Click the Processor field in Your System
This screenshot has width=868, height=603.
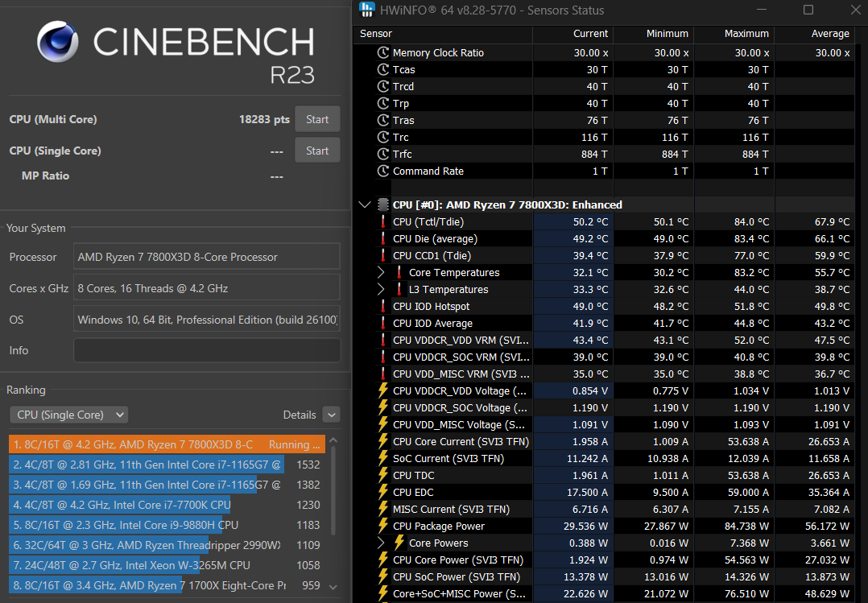pos(206,257)
